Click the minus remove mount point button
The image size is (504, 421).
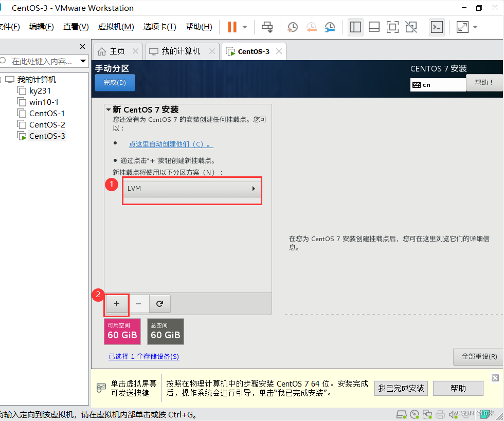[x=138, y=304]
